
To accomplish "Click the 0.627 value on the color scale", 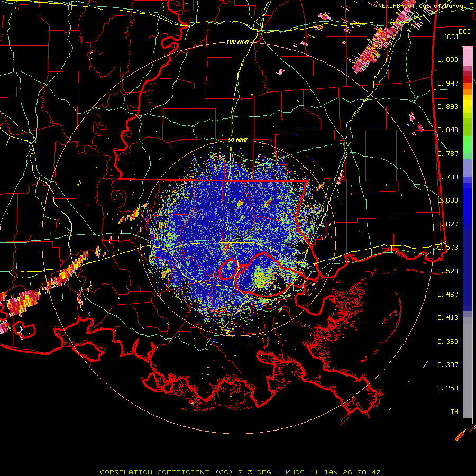I will pos(448,224).
